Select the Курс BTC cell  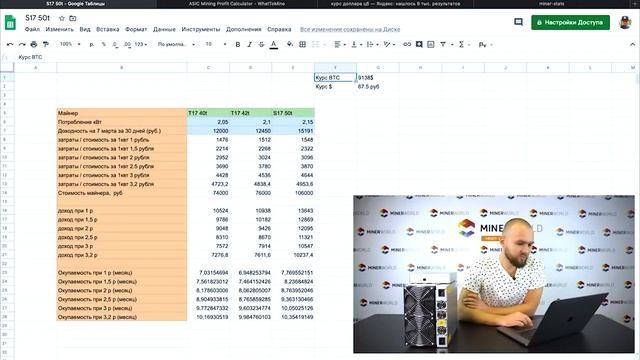pos(335,78)
